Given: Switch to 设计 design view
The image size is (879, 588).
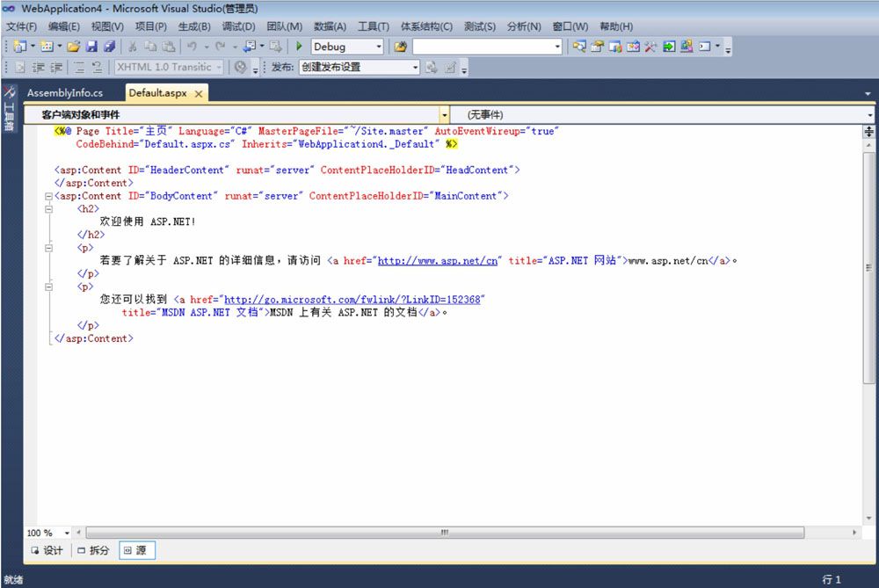Looking at the screenshot, I should coord(47,550).
